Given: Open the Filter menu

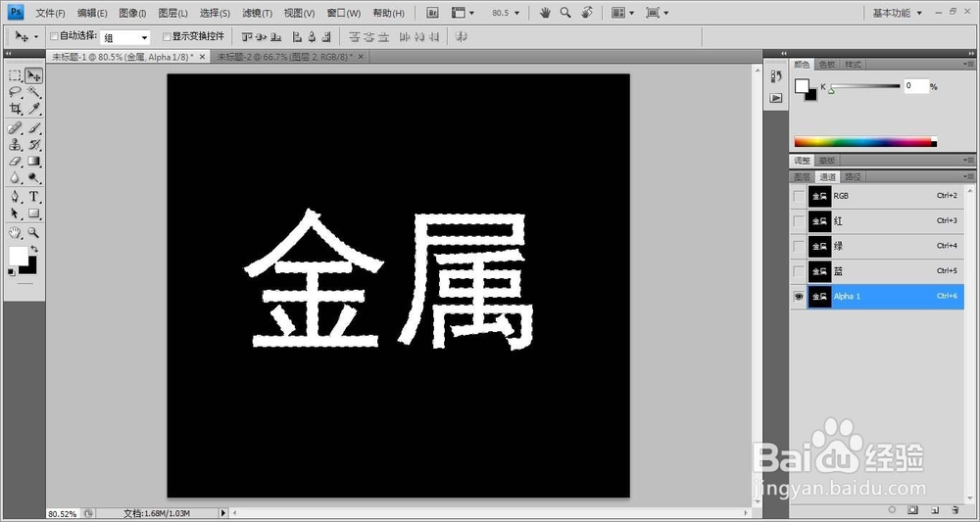Looking at the screenshot, I should point(257,13).
